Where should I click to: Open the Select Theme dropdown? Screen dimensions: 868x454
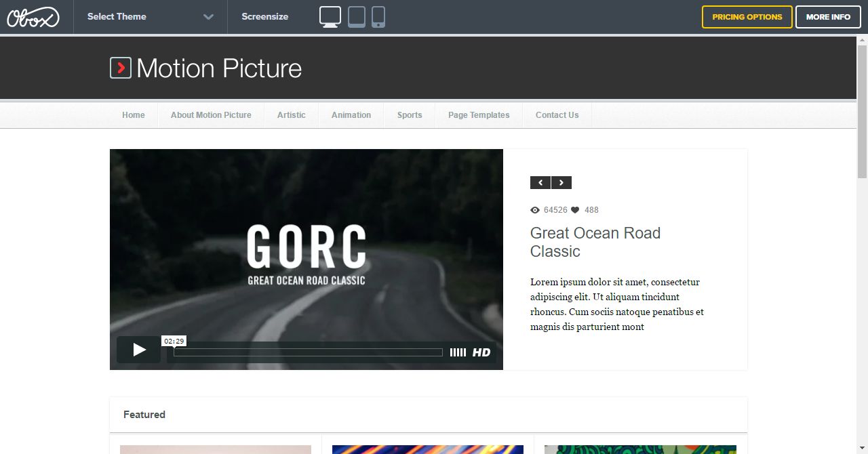pyautogui.click(x=151, y=17)
